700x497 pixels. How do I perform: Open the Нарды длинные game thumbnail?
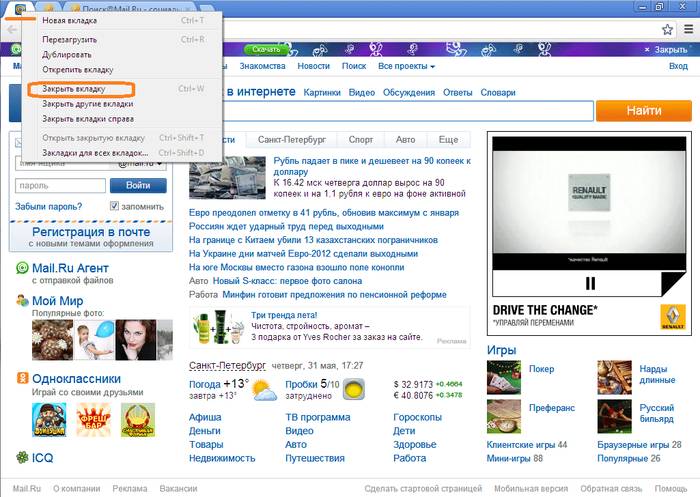(x=615, y=377)
